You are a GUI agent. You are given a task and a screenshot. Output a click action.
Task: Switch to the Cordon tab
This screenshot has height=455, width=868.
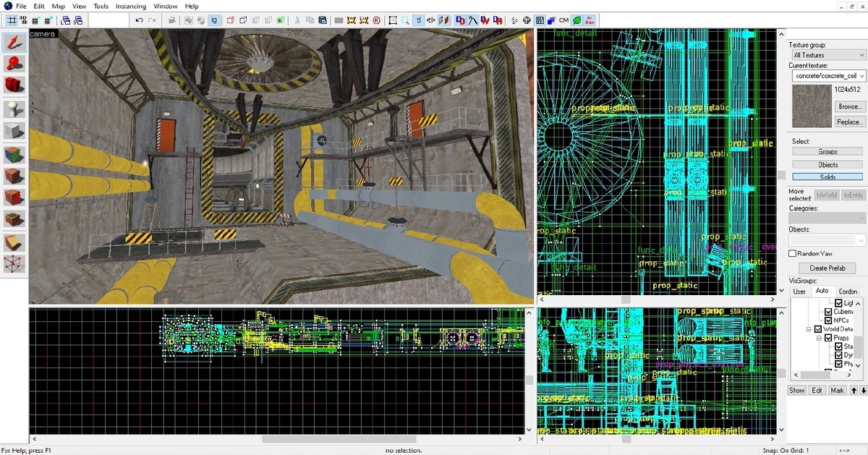click(x=848, y=292)
